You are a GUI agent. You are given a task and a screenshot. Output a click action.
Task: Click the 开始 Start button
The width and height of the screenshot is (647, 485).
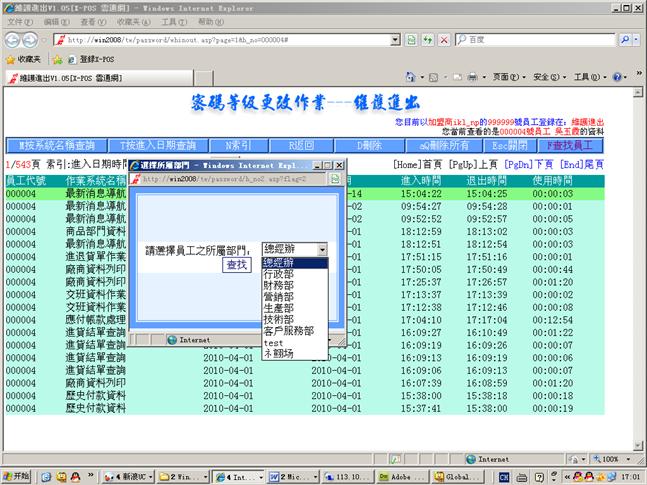click(16, 476)
